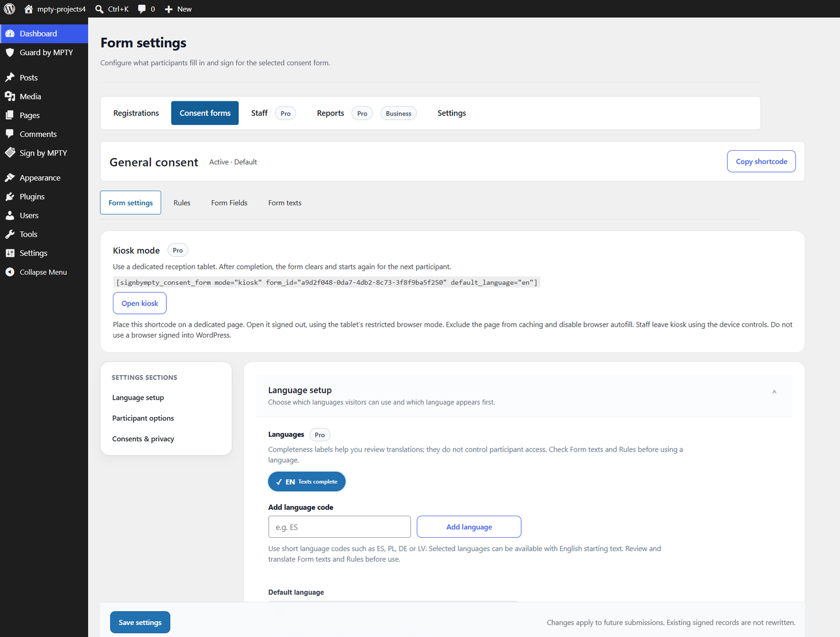Click Copy shortcode button
This screenshot has width=840, height=637.
[x=761, y=161]
